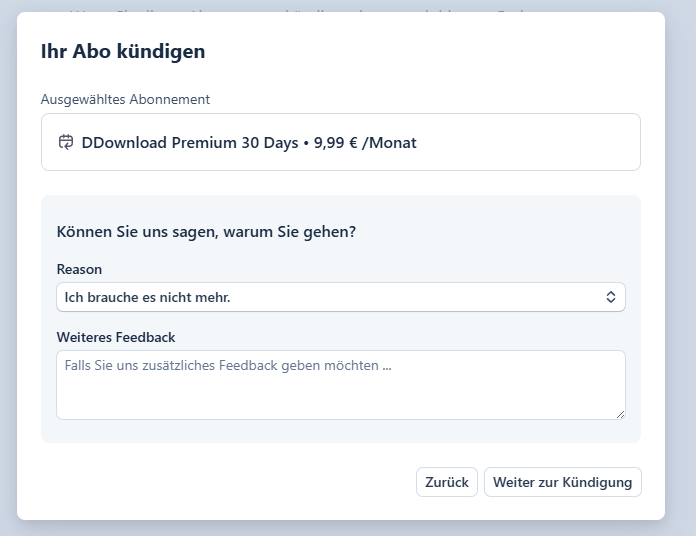Click the Weiteres Feedback label
The height and width of the screenshot is (536, 696).
pyautogui.click(x=116, y=337)
